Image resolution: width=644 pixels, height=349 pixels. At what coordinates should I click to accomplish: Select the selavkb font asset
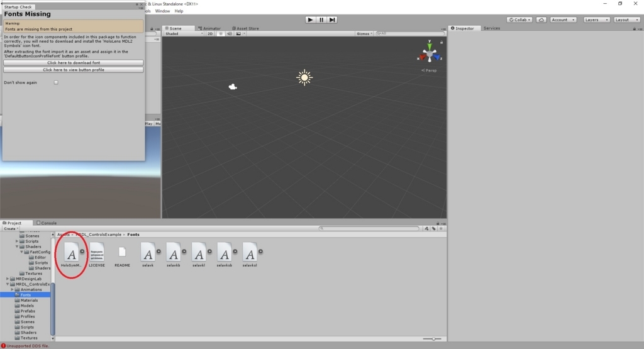point(174,255)
